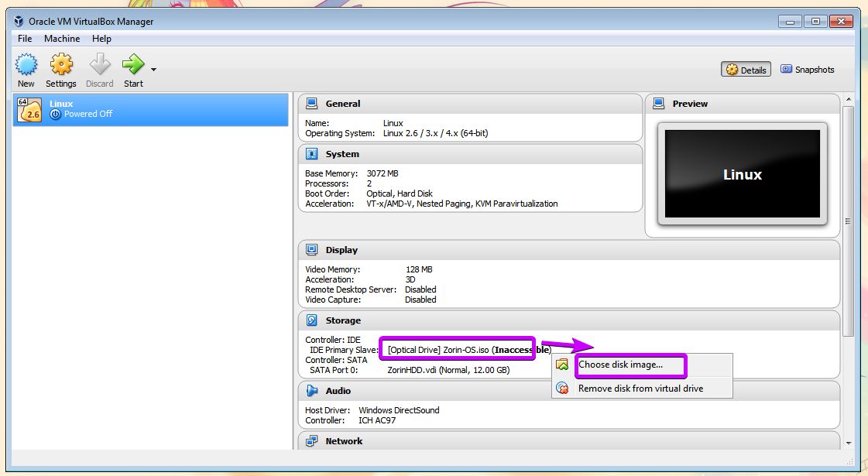This screenshot has height=476, width=868.
Task: Click the Preview section icon
Action: [659, 104]
